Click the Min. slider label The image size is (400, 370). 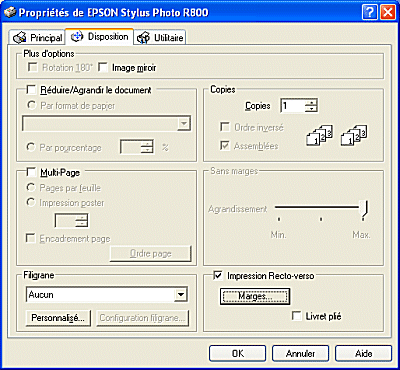278,235
